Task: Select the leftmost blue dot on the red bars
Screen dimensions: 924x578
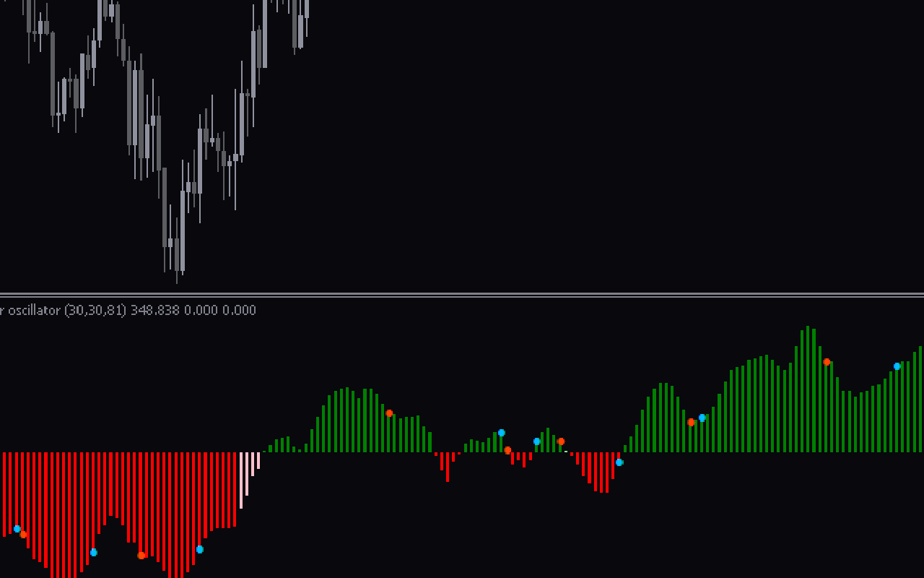Action: tap(17, 529)
